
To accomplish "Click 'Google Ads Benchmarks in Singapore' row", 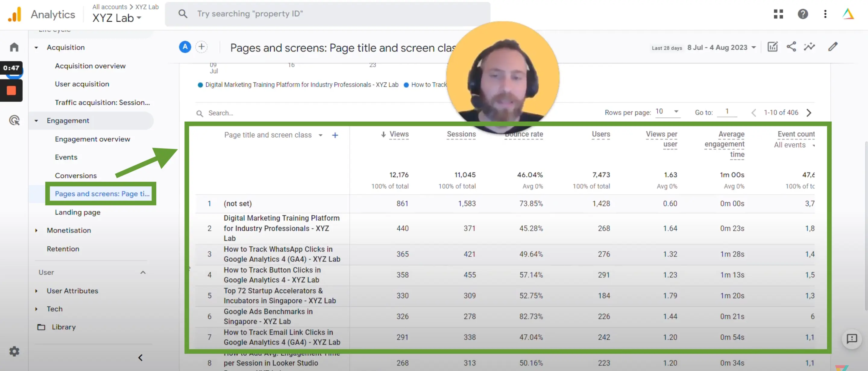I will [x=268, y=316].
